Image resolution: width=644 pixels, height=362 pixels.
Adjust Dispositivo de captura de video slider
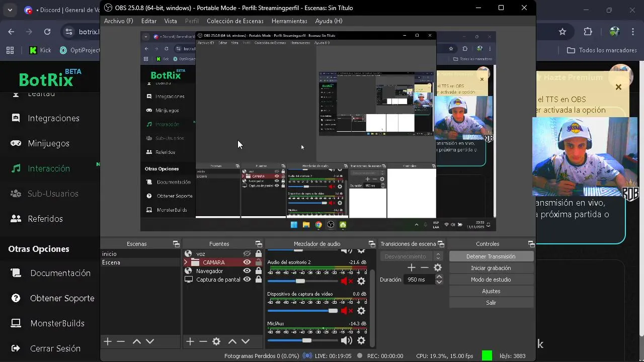[303, 311]
